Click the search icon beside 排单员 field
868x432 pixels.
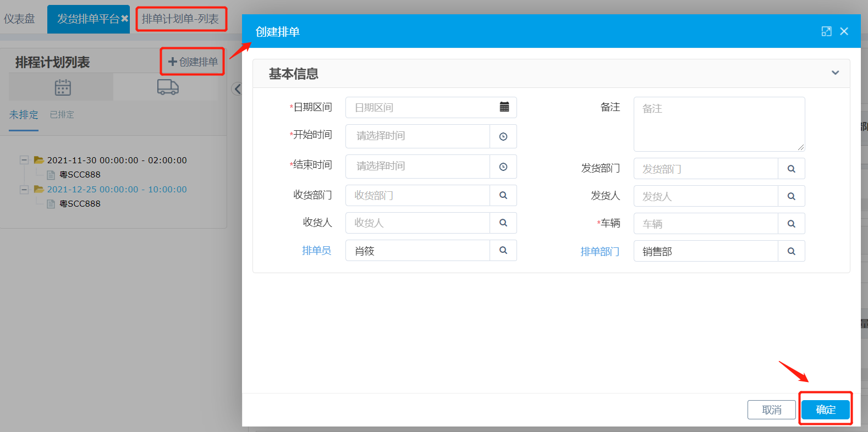coord(503,250)
